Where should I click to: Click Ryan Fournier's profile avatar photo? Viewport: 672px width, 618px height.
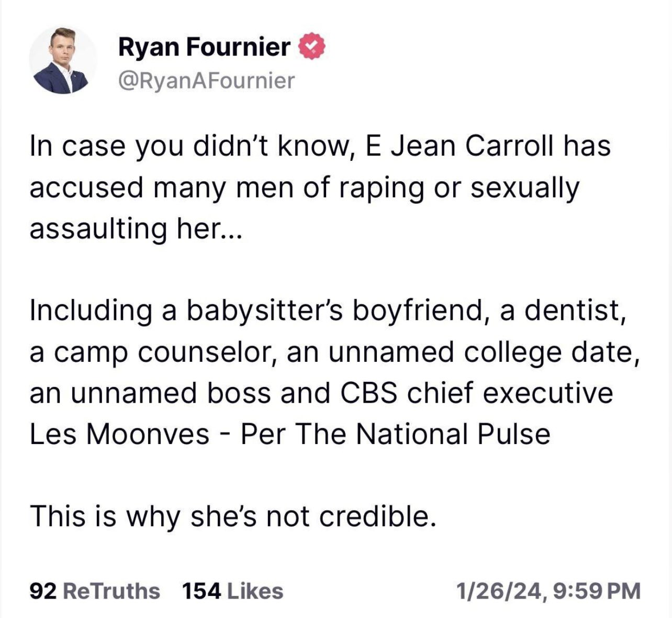(63, 60)
